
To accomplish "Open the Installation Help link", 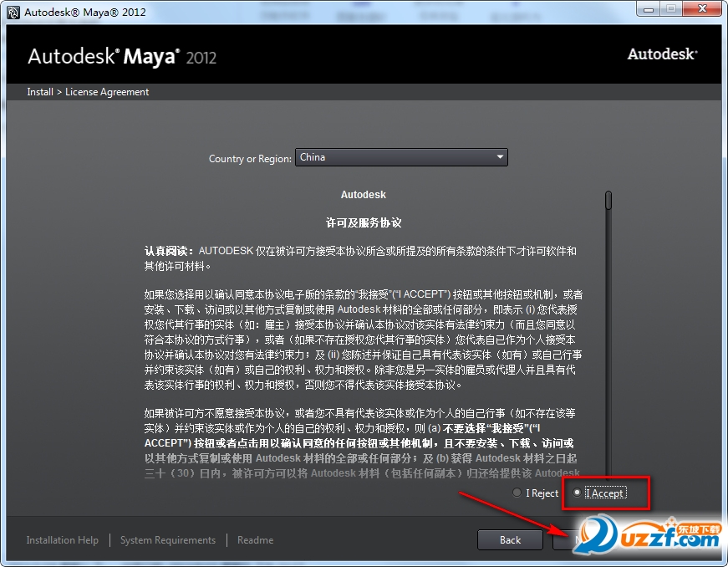I will point(62,540).
